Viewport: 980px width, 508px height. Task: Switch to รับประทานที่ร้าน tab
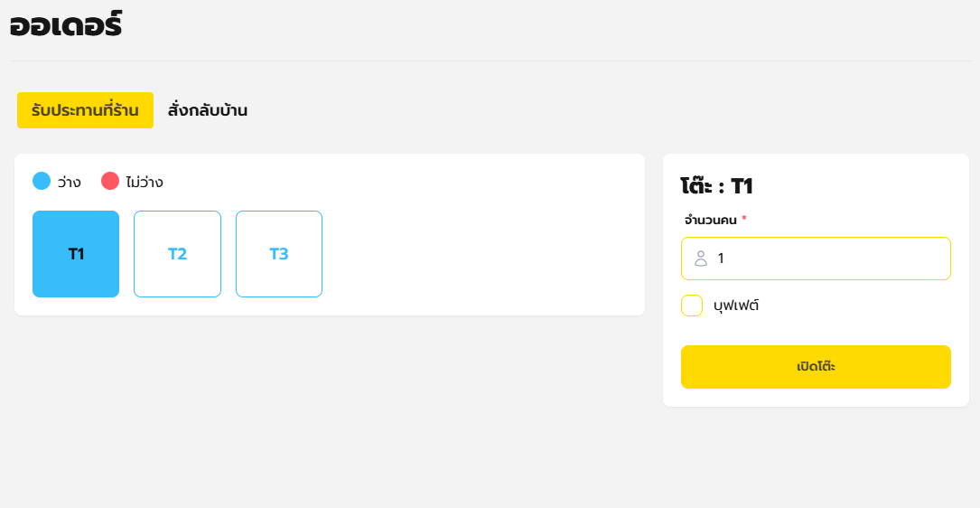pyautogui.click(x=85, y=110)
